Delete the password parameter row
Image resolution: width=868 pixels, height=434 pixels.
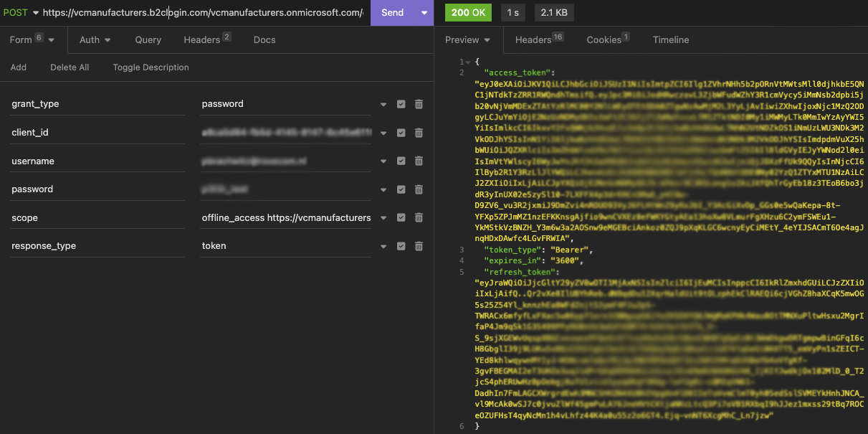[x=419, y=189]
